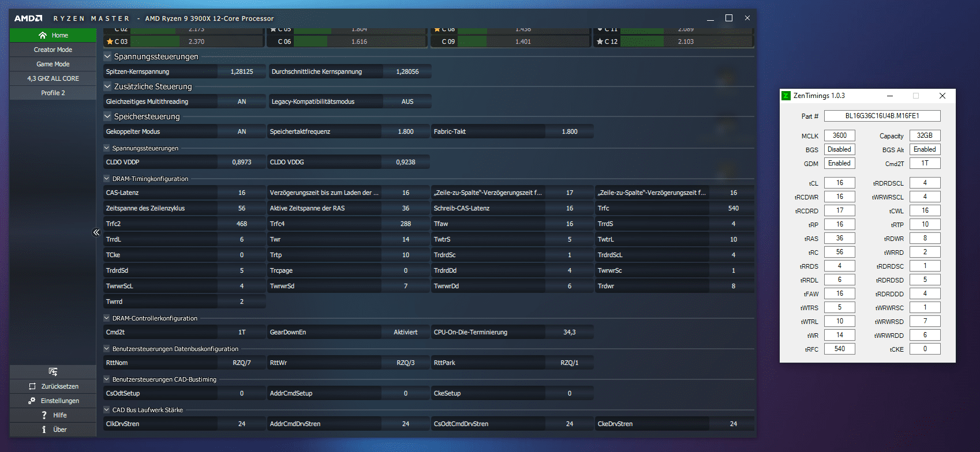Click the Hilfe question mark icon

coord(44,415)
